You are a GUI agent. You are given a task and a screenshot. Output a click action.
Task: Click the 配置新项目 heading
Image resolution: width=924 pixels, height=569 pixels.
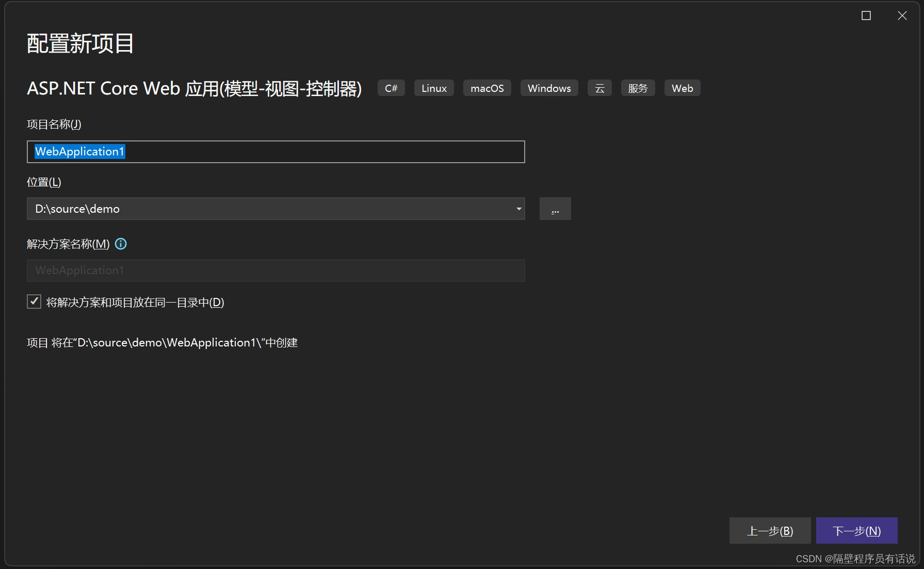(80, 43)
